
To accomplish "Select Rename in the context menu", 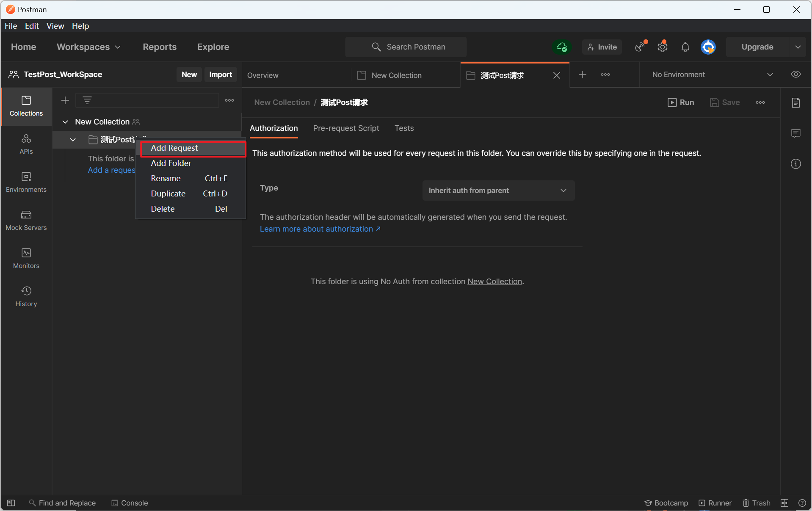I will click(191, 179).
